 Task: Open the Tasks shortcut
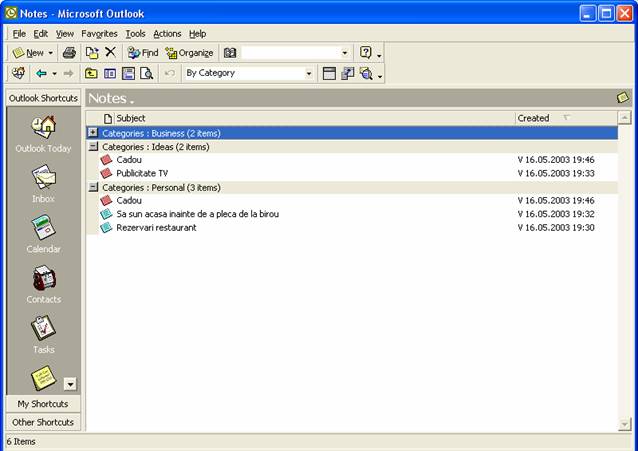click(x=43, y=335)
